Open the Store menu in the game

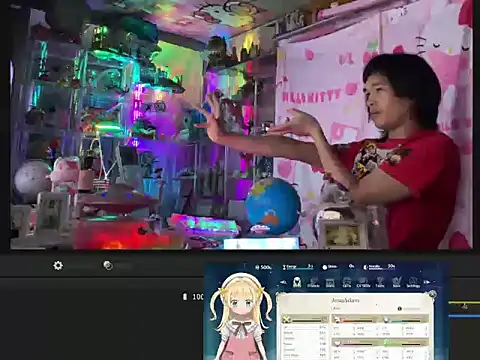coord(330,283)
